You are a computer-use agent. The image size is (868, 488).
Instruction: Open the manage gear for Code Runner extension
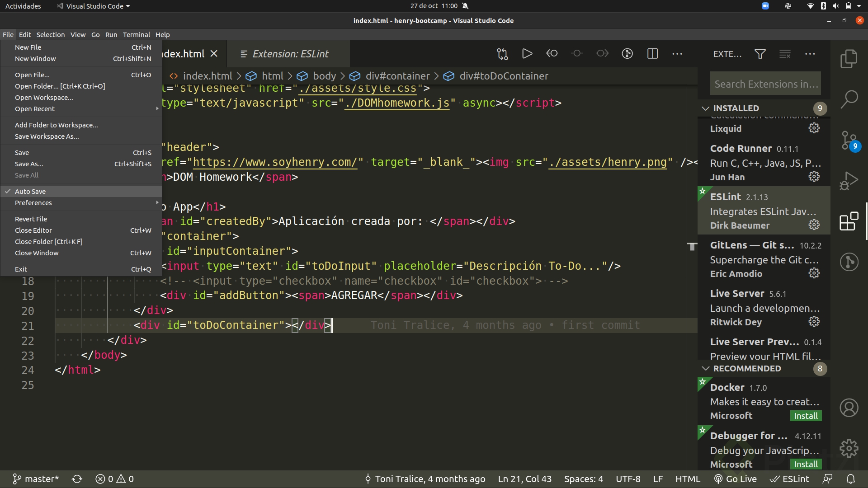[814, 177]
